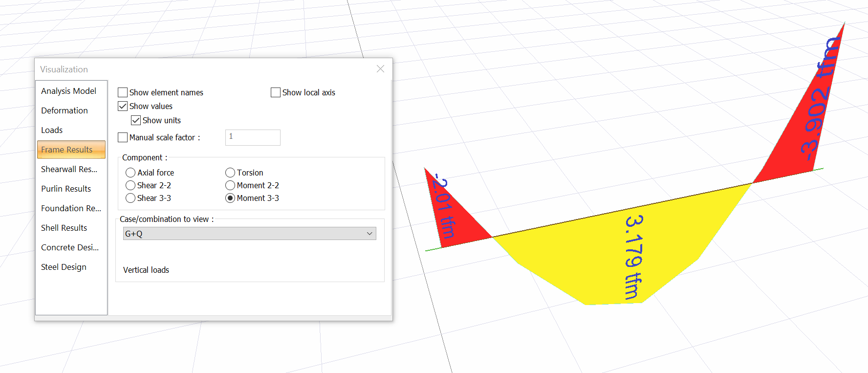Open the Analysis Model tab
Screen dimensions: 868x373
click(x=68, y=91)
